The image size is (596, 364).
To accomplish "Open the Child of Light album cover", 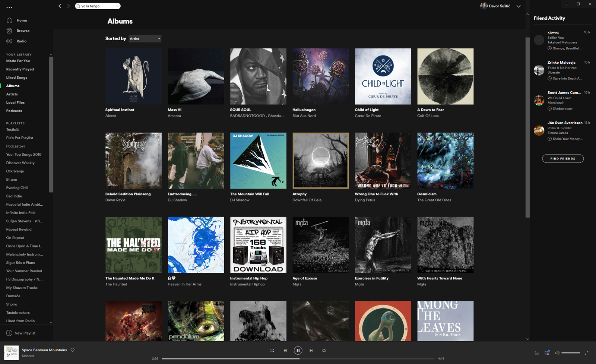I will (383, 76).
